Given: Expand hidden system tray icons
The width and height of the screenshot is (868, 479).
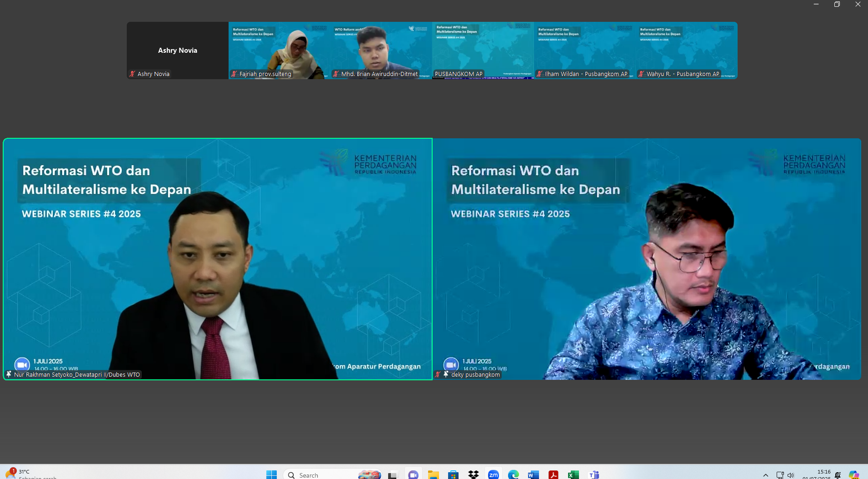Looking at the screenshot, I should click(x=766, y=475).
